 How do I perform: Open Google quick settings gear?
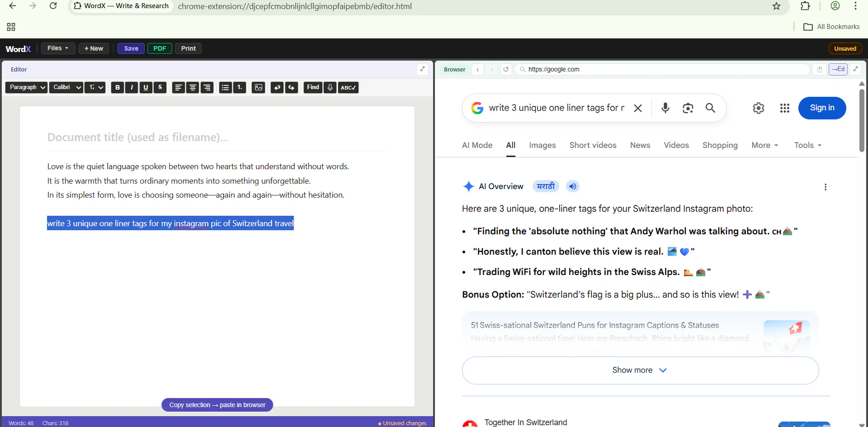pyautogui.click(x=759, y=108)
